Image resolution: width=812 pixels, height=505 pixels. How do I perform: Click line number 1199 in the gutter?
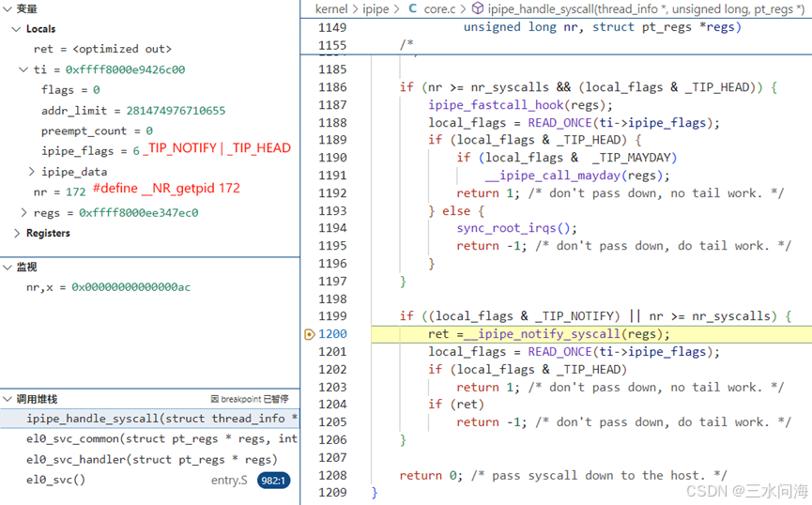332,316
